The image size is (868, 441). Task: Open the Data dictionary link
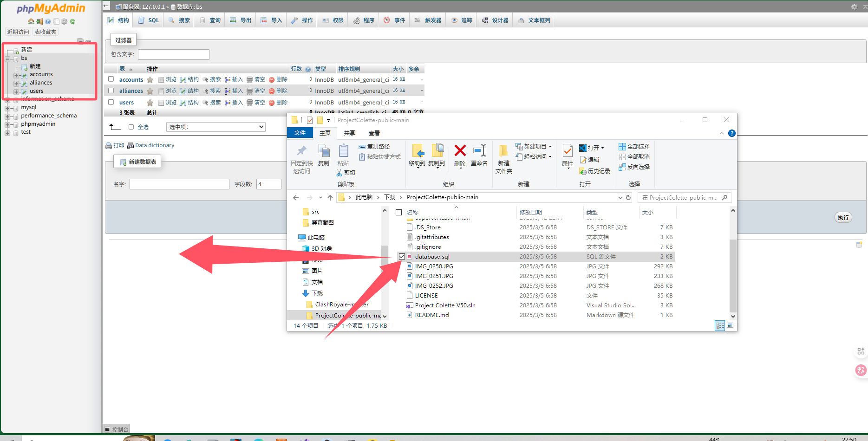pos(155,145)
